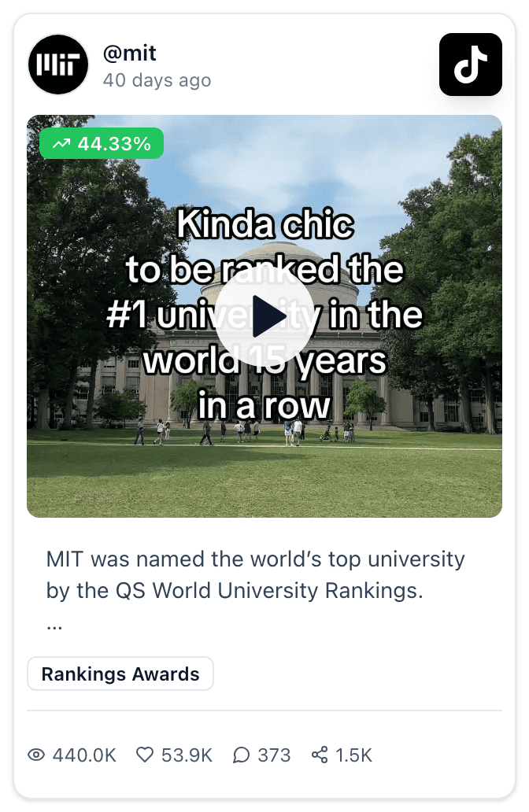Expand the truncated caption ellipsis

coord(54,626)
